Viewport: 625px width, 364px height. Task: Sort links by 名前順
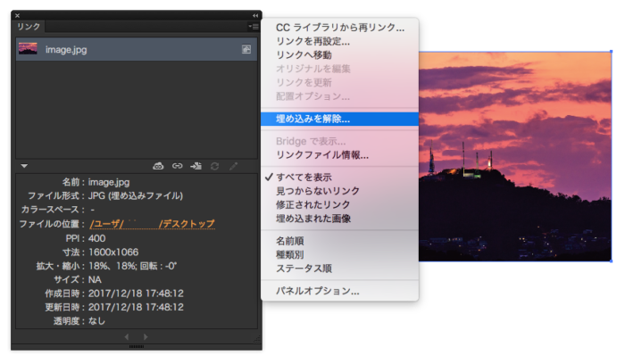click(x=340, y=241)
